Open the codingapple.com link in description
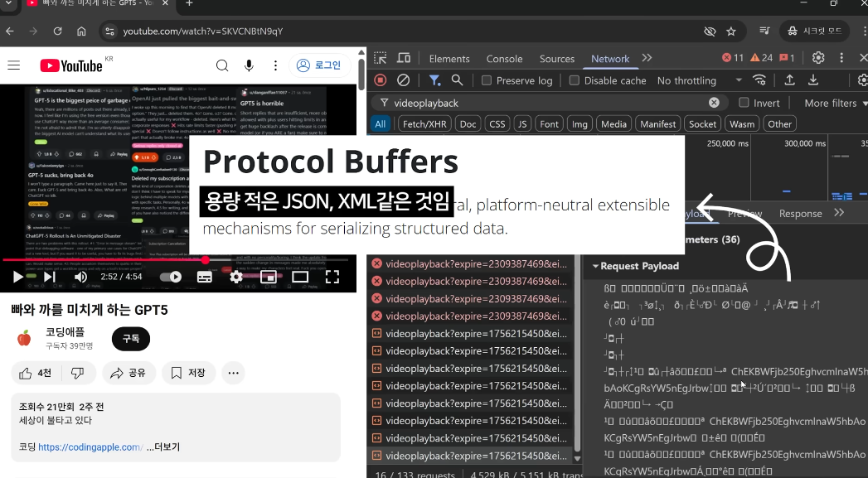The image size is (868, 478). [91, 447]
